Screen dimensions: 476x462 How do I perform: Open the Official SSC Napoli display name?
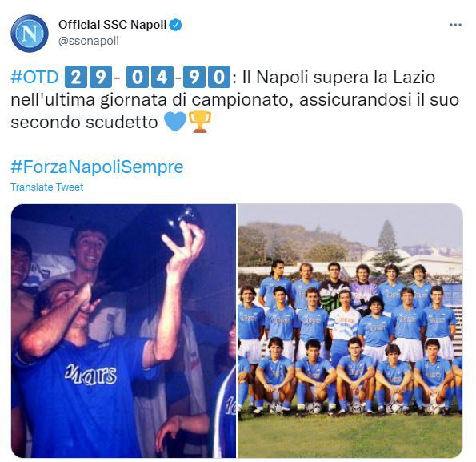click(113, 25)
